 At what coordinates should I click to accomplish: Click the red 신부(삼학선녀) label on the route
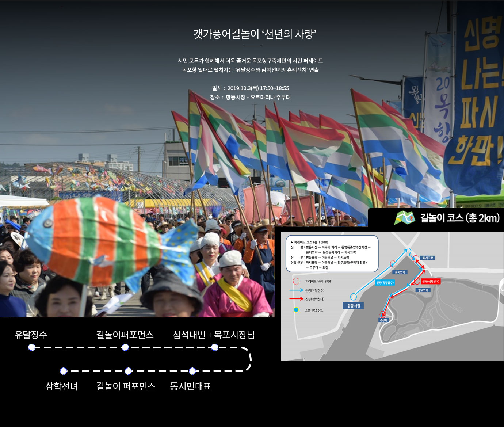point(431,281)
